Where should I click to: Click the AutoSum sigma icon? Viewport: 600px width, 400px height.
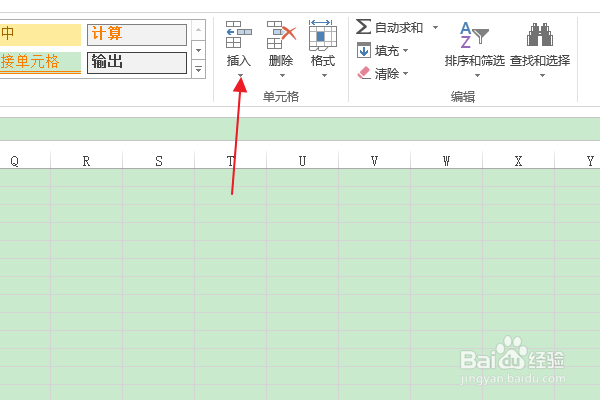pyautogui.click(x=363, y=27)
